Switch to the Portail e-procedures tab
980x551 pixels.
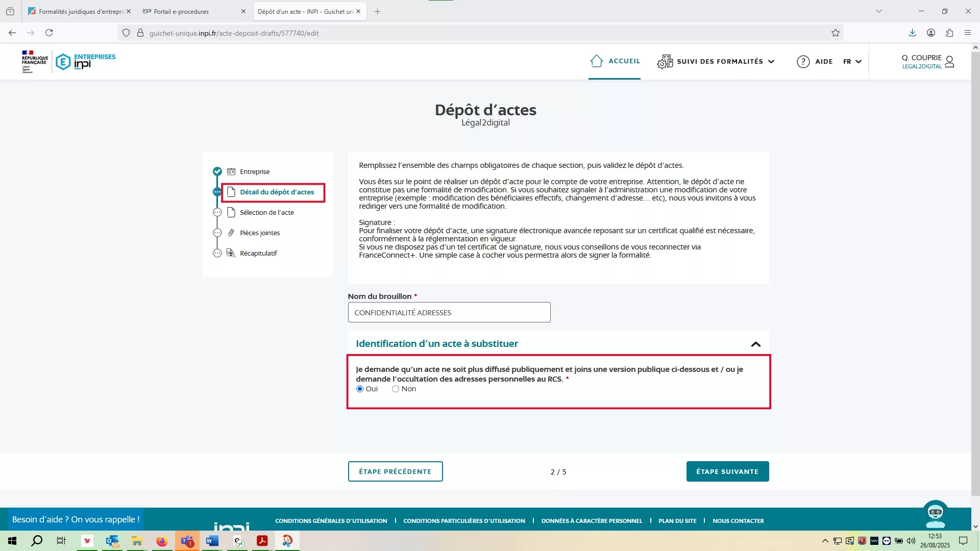pos(182,11)
